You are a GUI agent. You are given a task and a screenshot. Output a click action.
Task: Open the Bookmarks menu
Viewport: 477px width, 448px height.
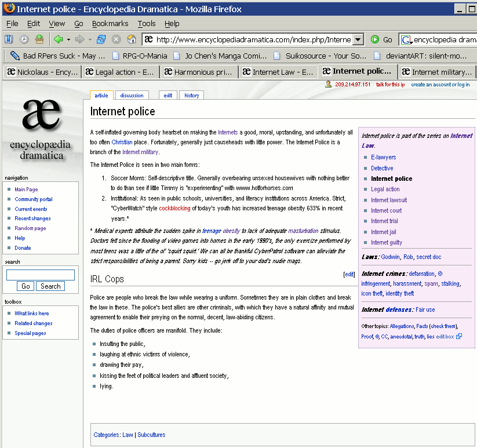[110, 23]
